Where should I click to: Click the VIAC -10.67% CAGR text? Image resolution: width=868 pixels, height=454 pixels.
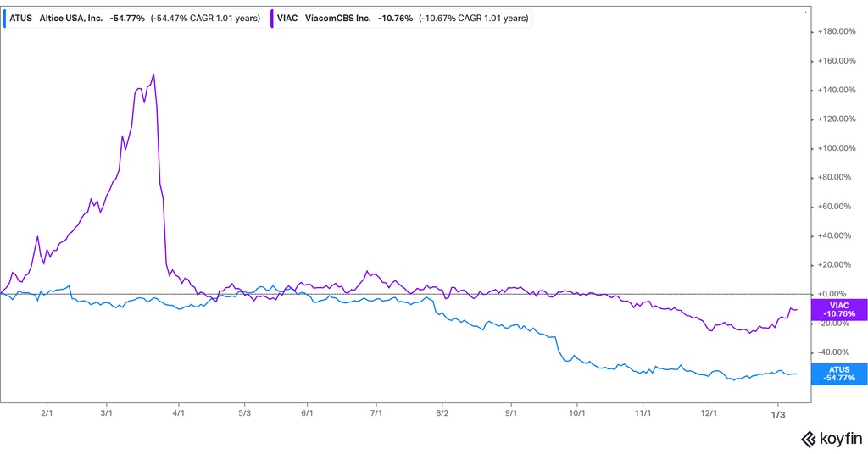coord(473,18)
